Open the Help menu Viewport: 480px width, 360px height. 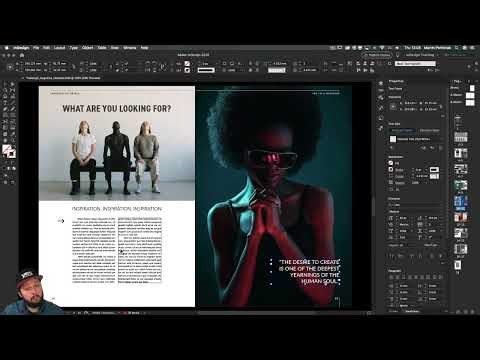(x=144, y=48)
